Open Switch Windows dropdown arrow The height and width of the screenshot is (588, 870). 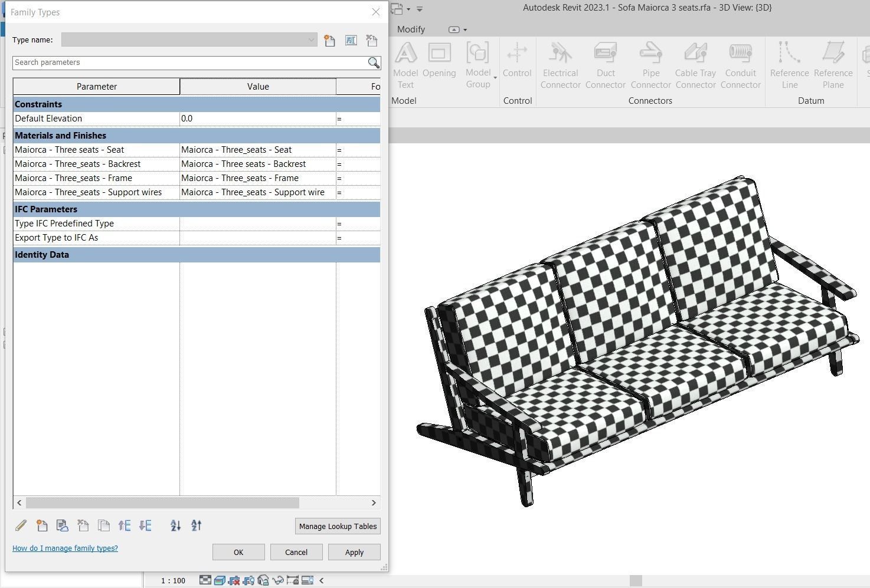tap(408, 9)
